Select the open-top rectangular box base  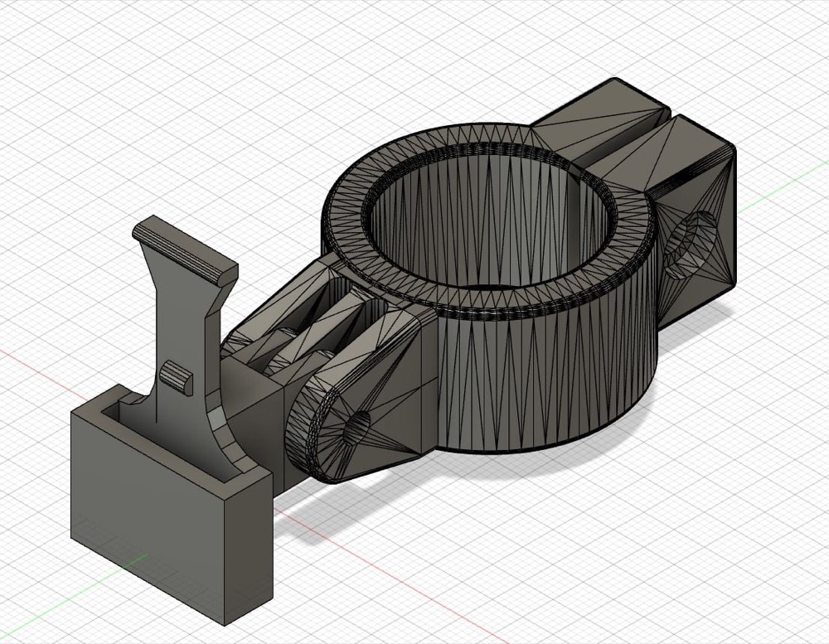click(x=172, y=505)
